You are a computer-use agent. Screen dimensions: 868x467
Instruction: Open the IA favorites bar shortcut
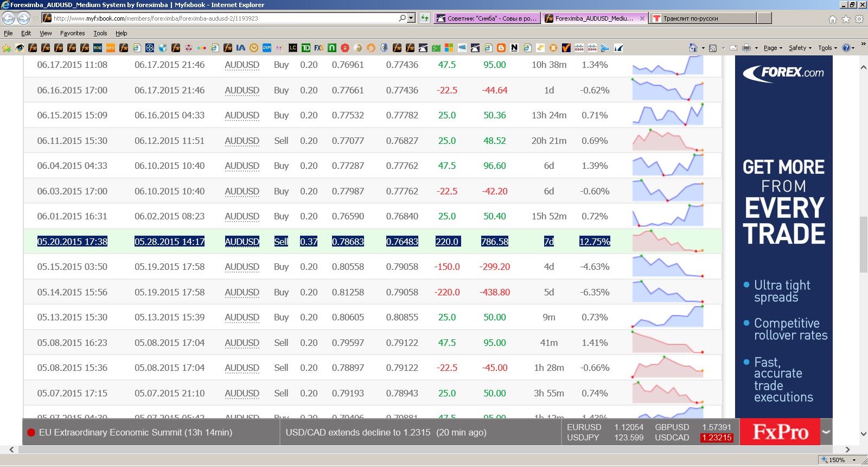pyautogui.click(x=241, y=48)
